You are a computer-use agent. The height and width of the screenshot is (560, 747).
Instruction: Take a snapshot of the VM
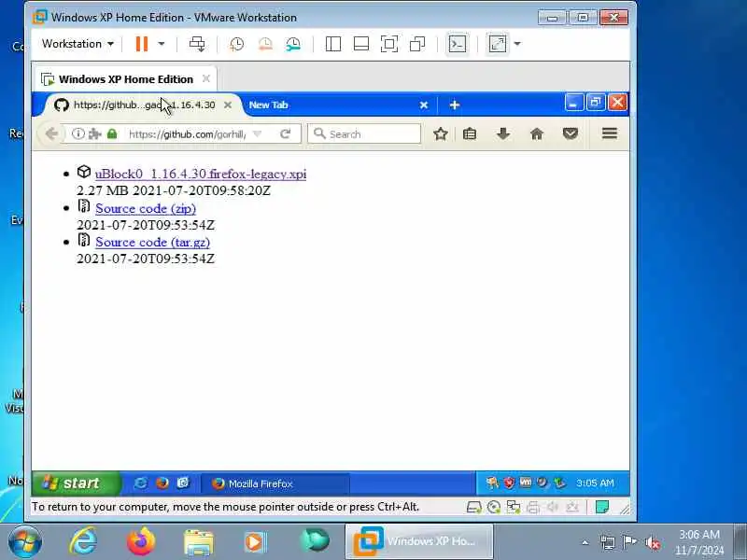pos(237,44)
